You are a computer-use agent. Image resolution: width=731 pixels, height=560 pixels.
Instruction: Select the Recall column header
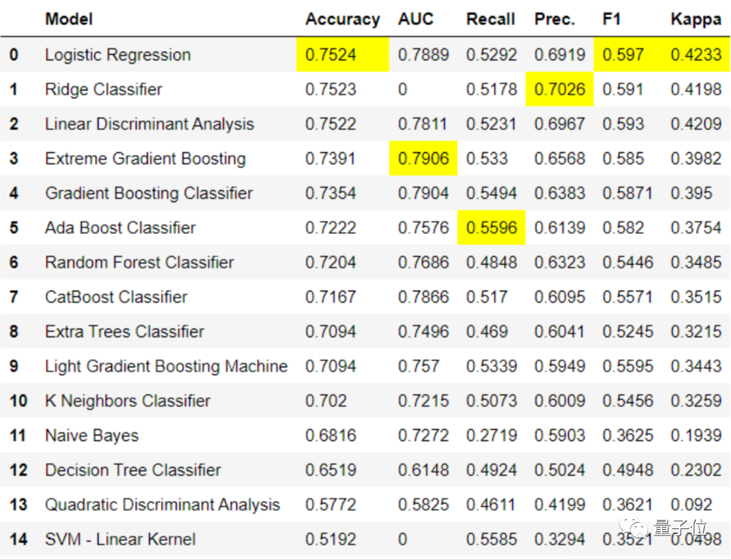click(491, 19)
